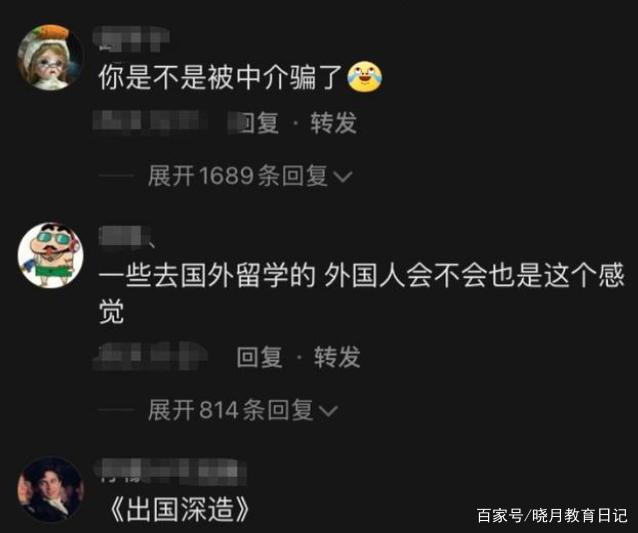The height and width of the screenshot is (533, 638).
Task: Open blurred username above 你是不是被中介骗了
Action: pos(131,39)
